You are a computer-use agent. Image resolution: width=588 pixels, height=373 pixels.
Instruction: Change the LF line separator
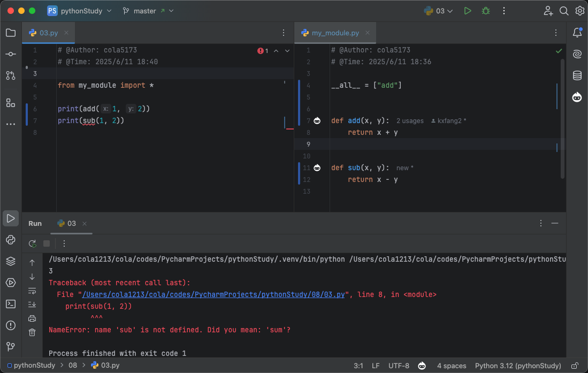(x=376, y=366)
